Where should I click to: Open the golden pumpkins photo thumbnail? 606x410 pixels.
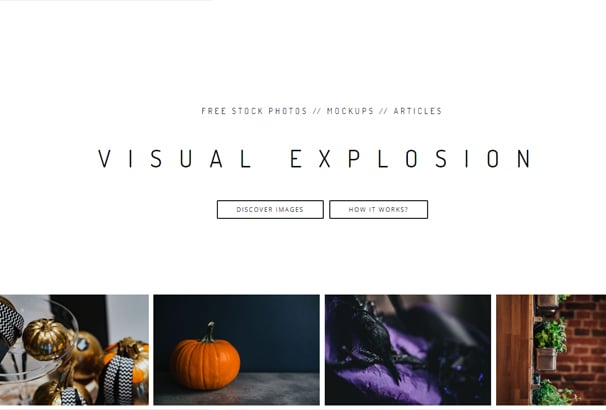point(74,350)
